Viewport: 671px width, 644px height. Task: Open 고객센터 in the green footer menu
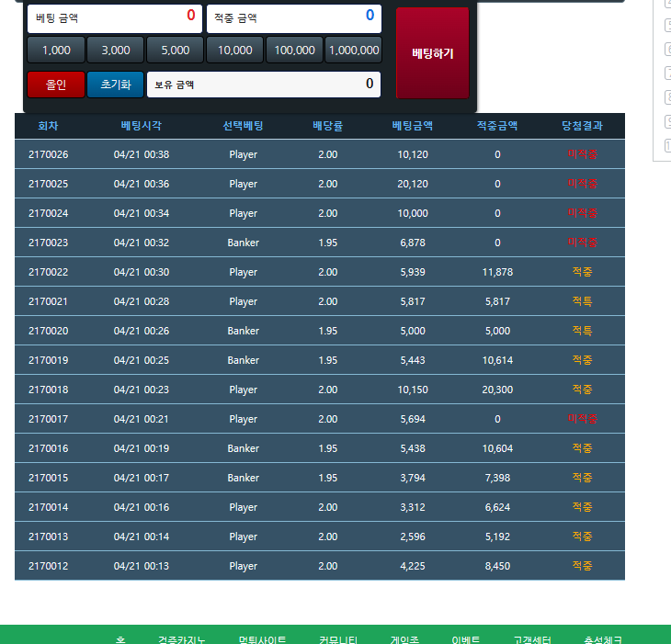532,639
